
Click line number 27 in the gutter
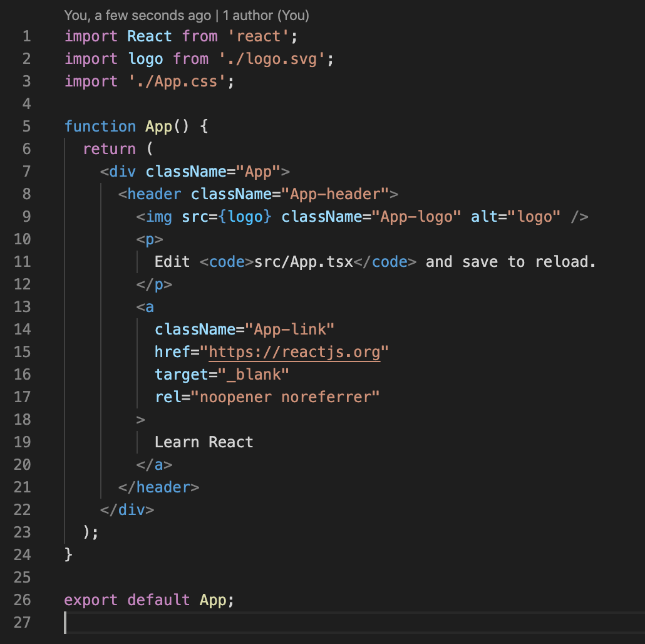click(x=23, y=622)
